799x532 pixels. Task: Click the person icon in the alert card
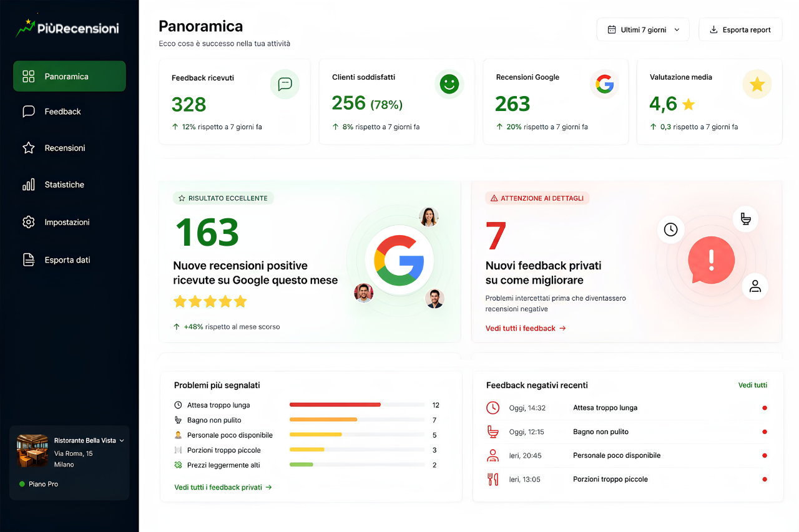point(755,286)
